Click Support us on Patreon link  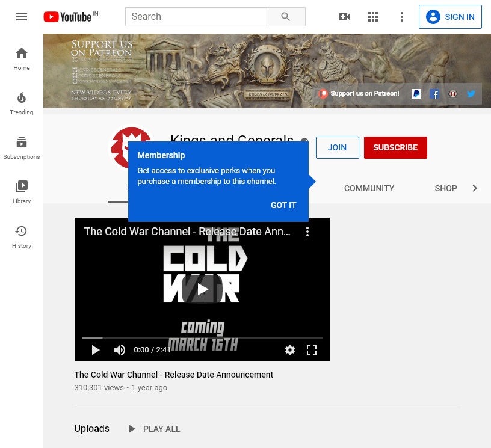point(359,94)
